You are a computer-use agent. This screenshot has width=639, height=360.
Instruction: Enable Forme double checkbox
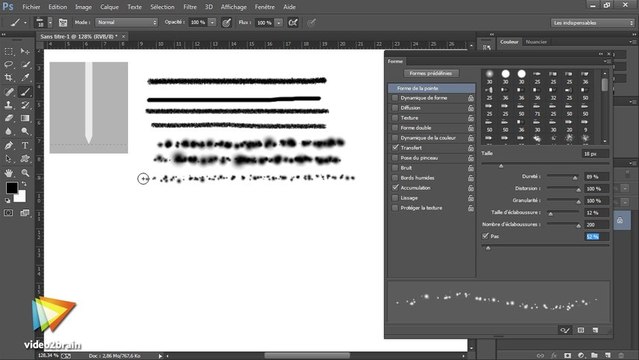point(394,128)
